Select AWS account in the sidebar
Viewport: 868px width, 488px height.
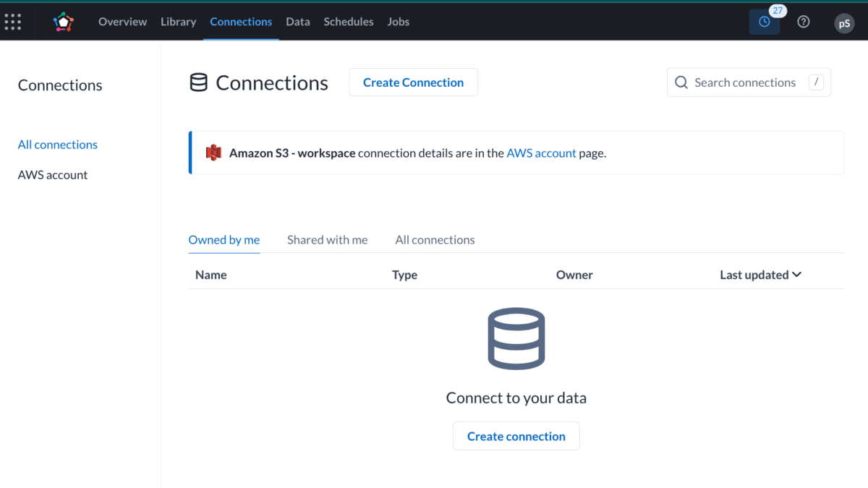pos(52,174)
